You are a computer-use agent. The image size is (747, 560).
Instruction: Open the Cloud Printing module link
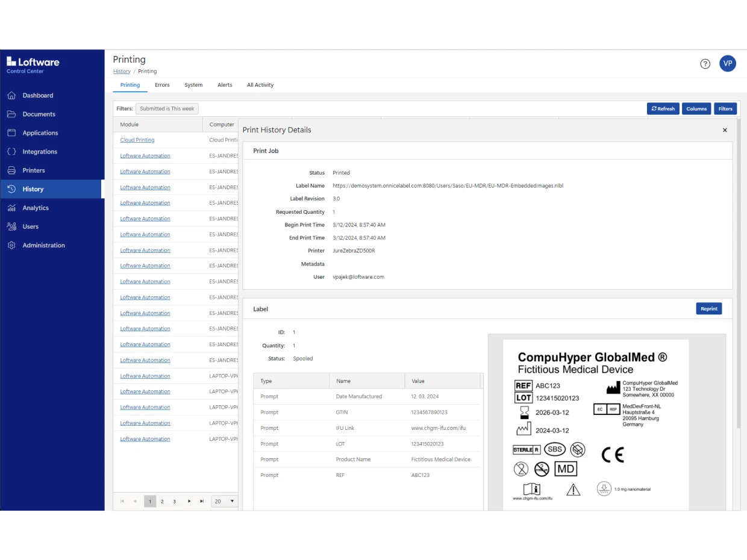[x=137, y=140]
